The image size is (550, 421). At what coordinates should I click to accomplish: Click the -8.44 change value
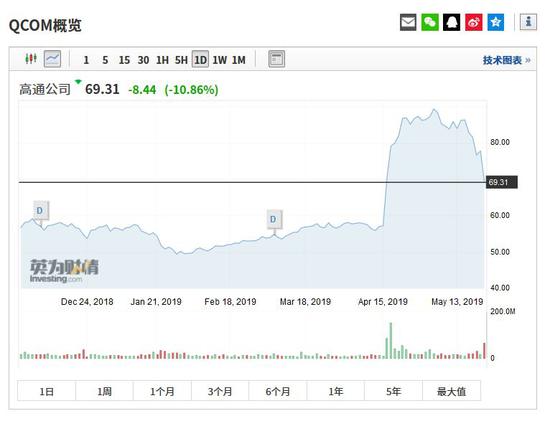click(x=142, y=90)
